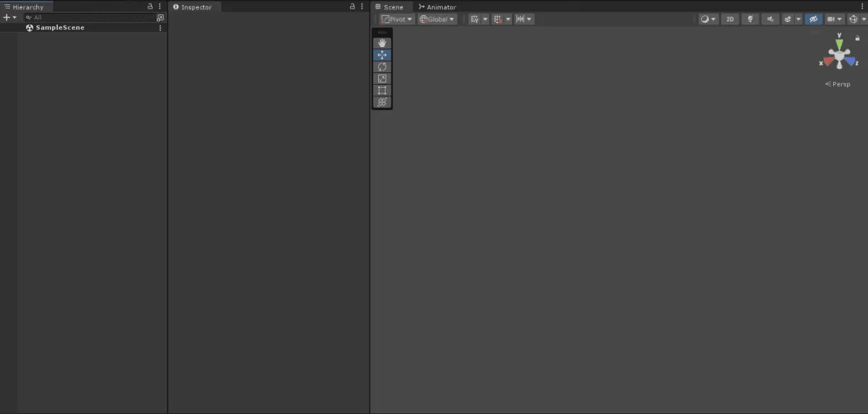Open the grid visibility dropdown arrow
Screen dimensions: 868x414
[530, 20]
